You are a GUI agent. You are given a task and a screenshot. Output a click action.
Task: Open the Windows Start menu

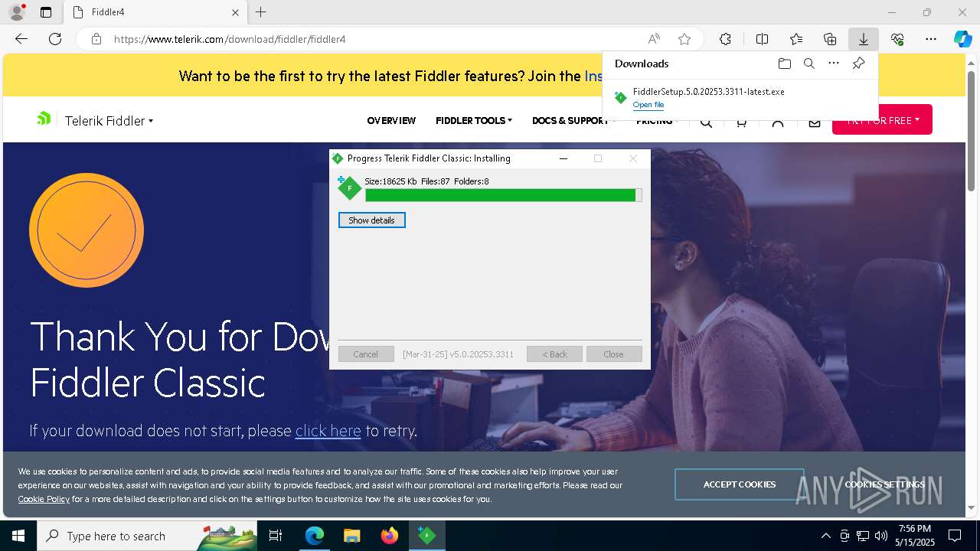[x=18, y=536]
